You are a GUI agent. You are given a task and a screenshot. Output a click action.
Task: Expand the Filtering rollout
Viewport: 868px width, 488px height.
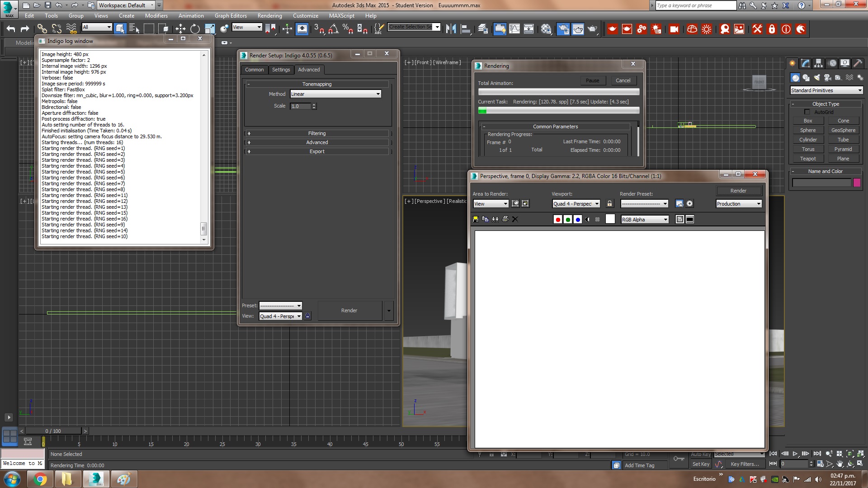click(317, 133)
